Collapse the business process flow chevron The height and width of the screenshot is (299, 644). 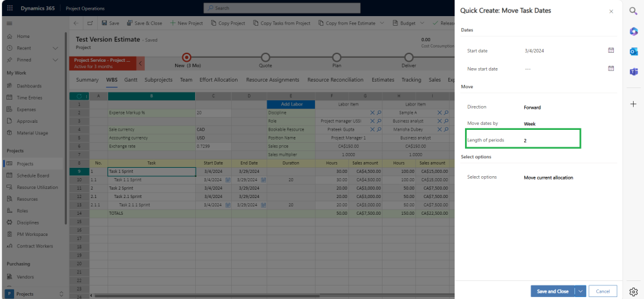[140, 63]
